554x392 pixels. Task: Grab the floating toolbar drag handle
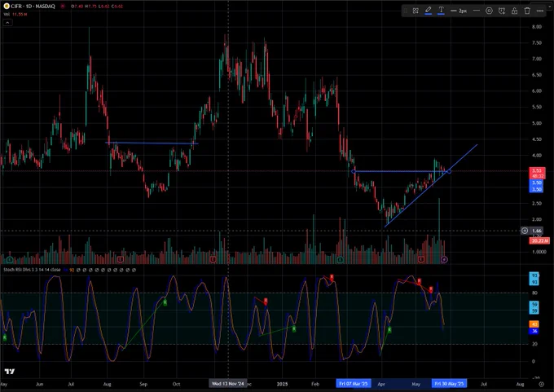tap(406, 11)
